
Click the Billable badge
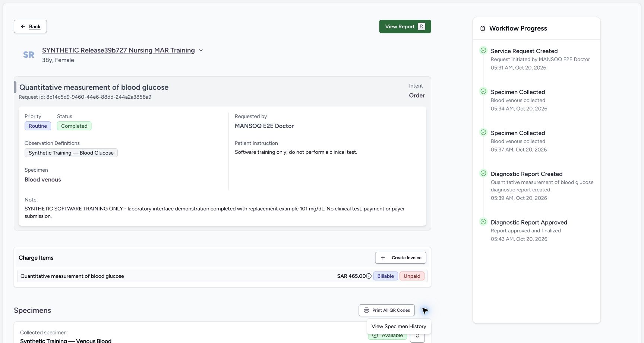[x=385, y=276]
